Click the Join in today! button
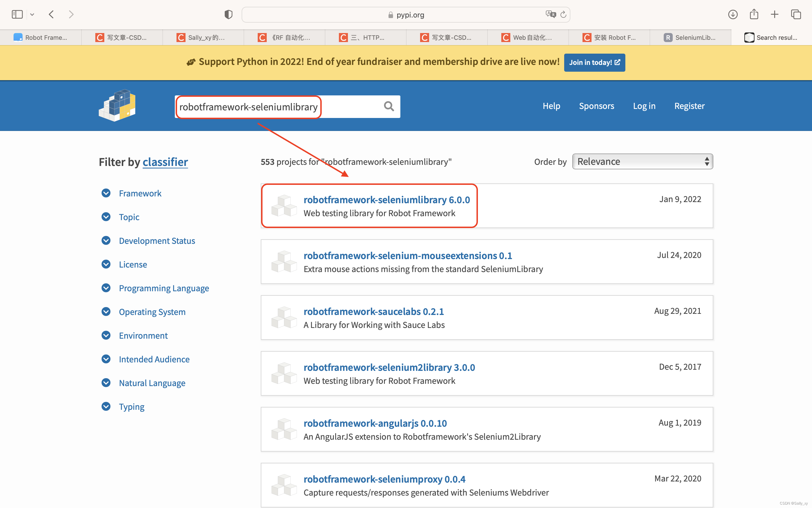 595,62
